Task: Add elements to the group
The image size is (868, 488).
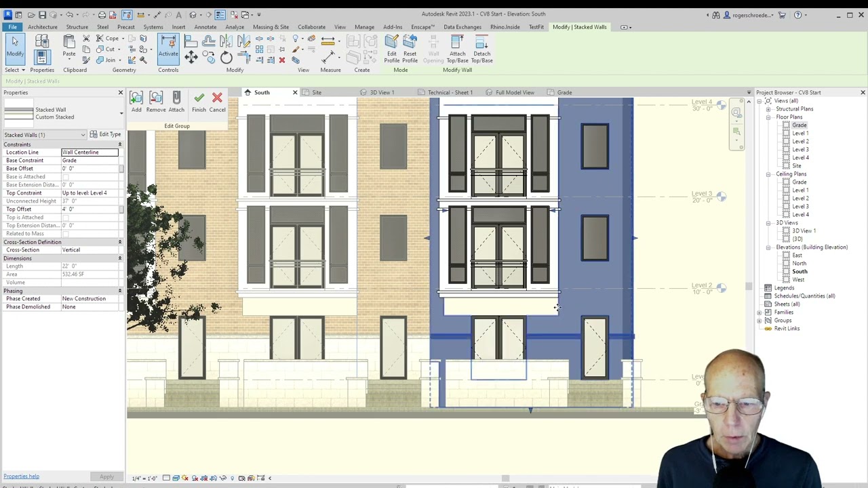Action: click(136, 102)
